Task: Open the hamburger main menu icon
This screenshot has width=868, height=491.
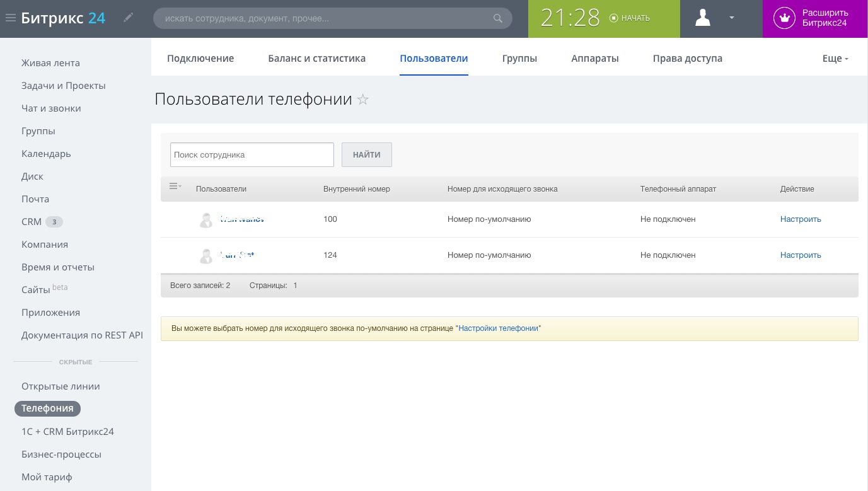Action: tap(11, 18)
